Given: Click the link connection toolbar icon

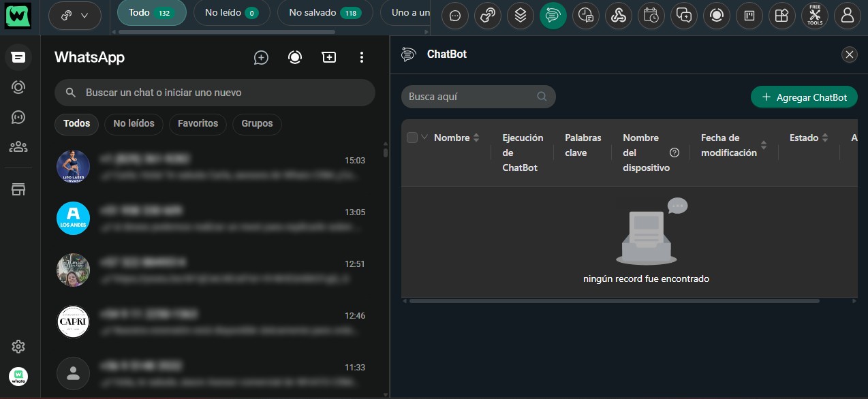Looking at the screenshot, I should [488, 16].
